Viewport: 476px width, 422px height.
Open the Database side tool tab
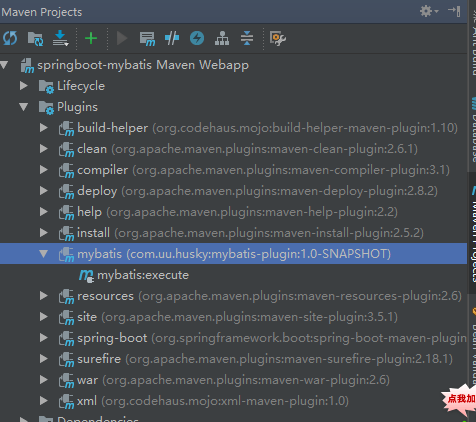coord(473,130)
